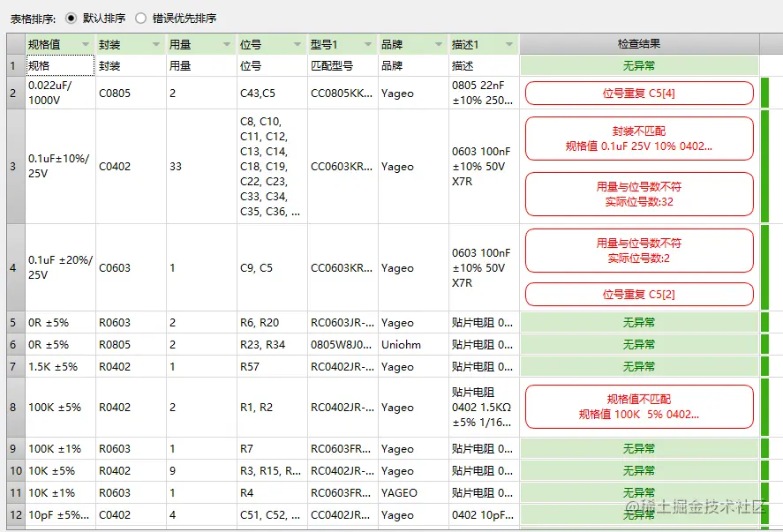Screen dimensions: 783x532
Task: Click the C8, C10, C11 designator list cell
Action: (x=272, y=166)
